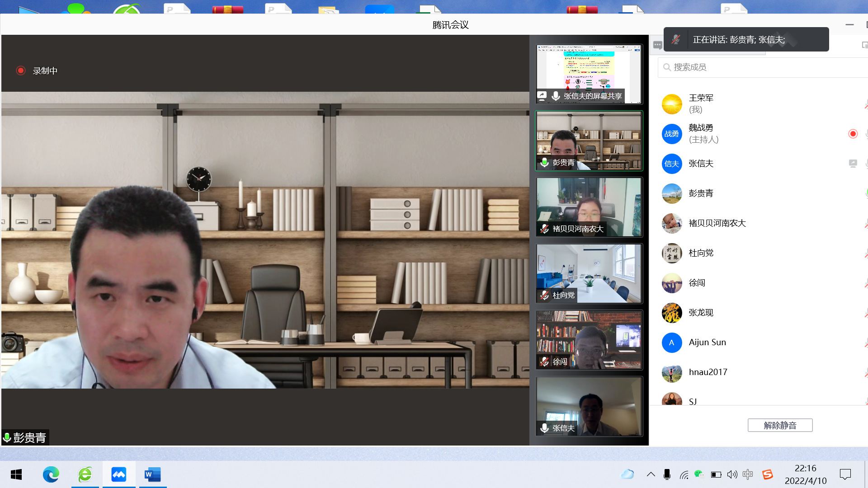The width and height of the screenshot is (868, 488).
Task: Click the screen-share icon next to 张信夫
Action: 853,164
